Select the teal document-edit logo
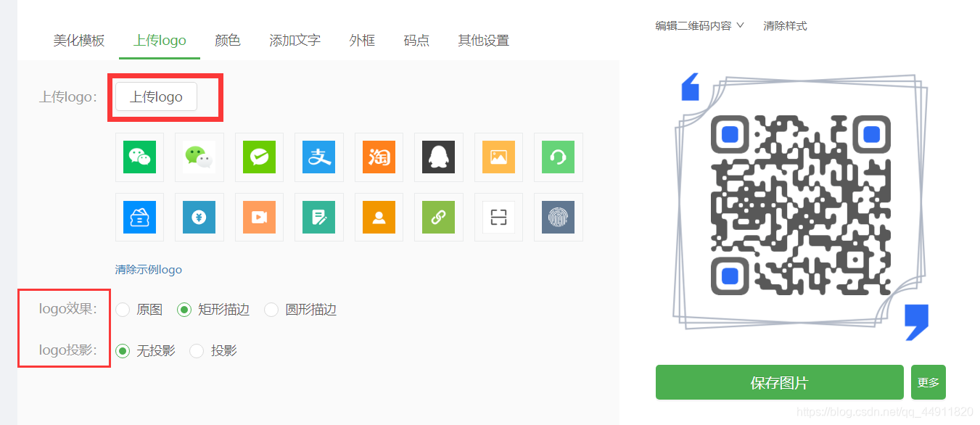This screenshot has width=980, height=425. tap(319, 217)
